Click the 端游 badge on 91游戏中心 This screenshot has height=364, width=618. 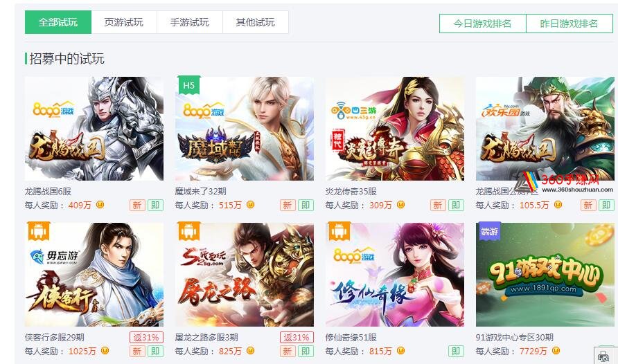click(x=490, y=231)
